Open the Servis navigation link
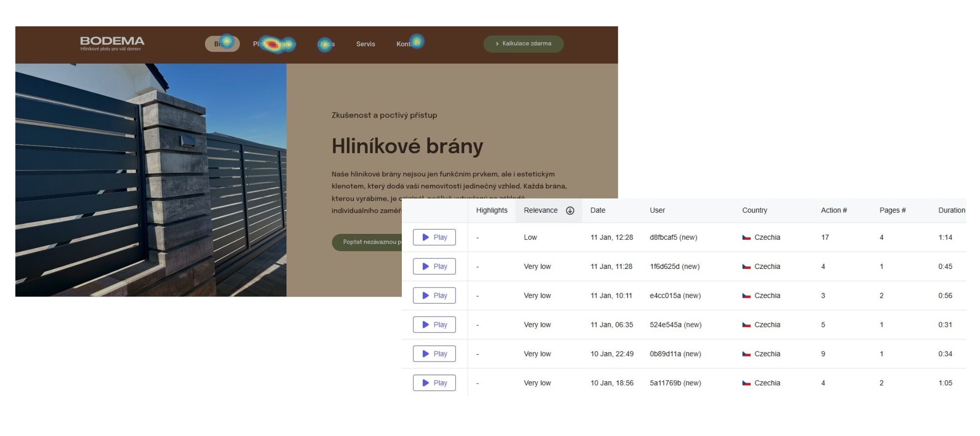This screenshot has height=436, width=980. coord(365,44)
